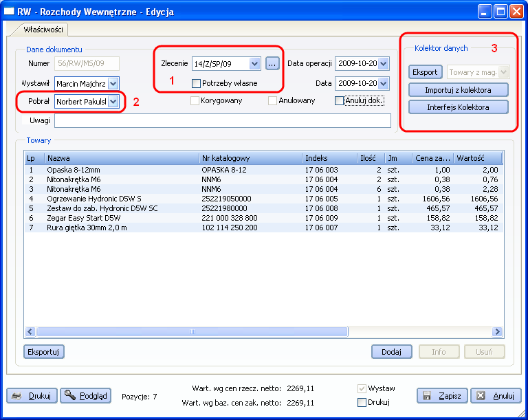Image resolution: width=528 pixels, height=420 pixels.
Task: Expand the Data date picker
Action: 383,84
